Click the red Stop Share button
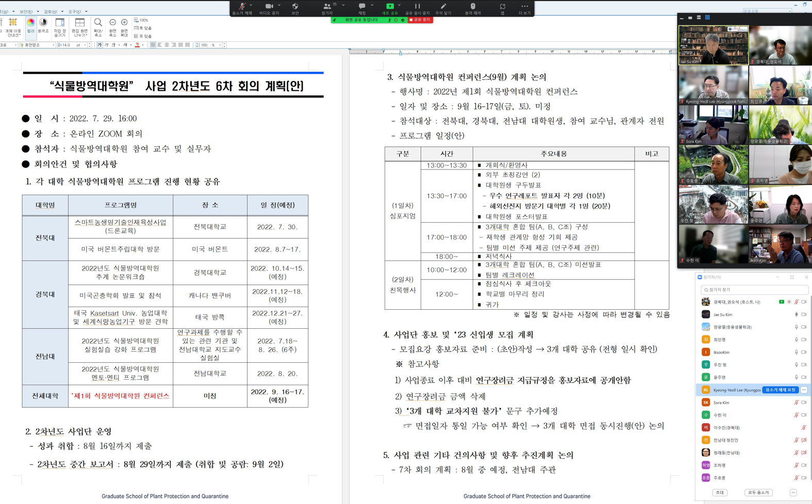The width and height of the screenshot is (812, 504). (420, 20)
